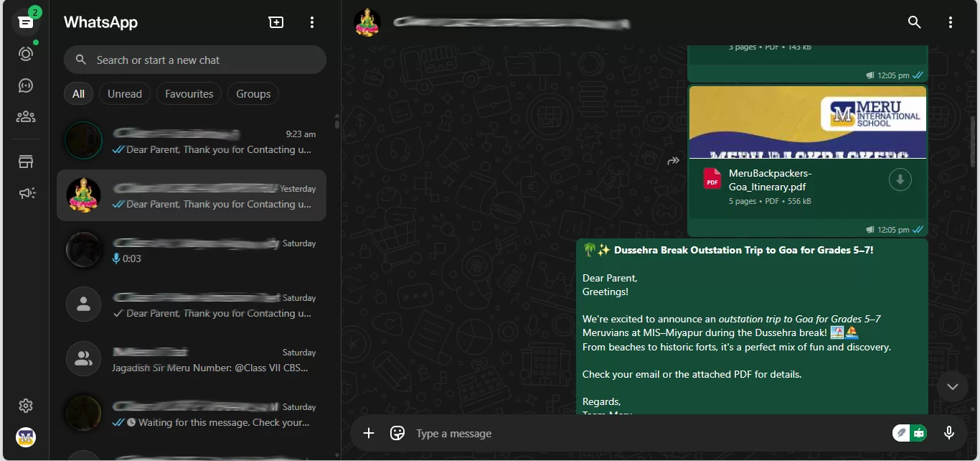Open the Channels icon in sidebar
Viewport: 980px width, 461px height.
26,85
